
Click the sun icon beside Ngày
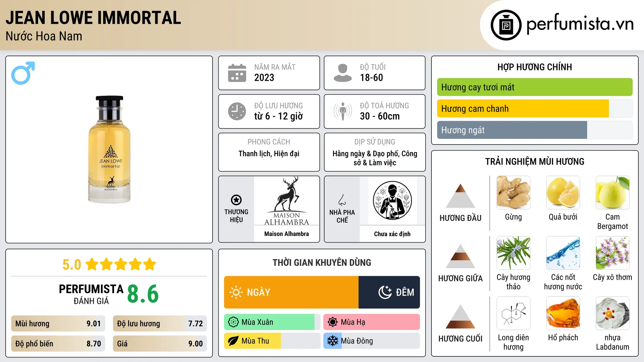click(236, 292)
